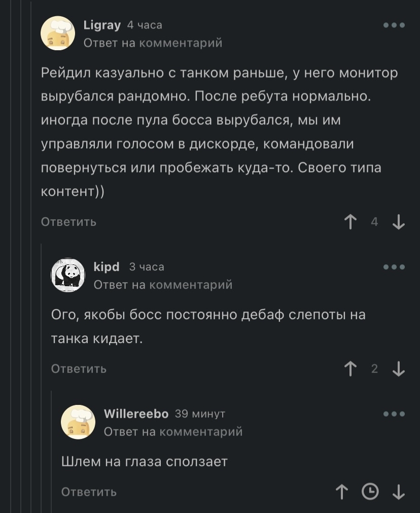420x513 pixels.
Task: Click "Ответ на комментарий" under kipd
Action: [163, 285]
